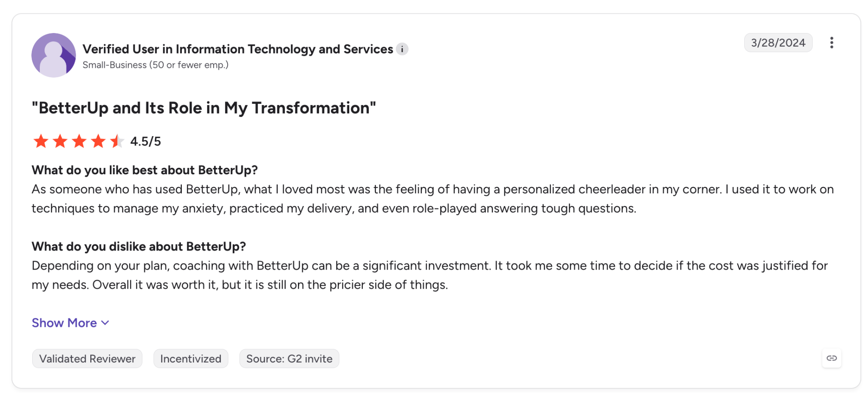The image size is (868, 393).
Task: Click the third rating star
Action: [x=79, y=141]
